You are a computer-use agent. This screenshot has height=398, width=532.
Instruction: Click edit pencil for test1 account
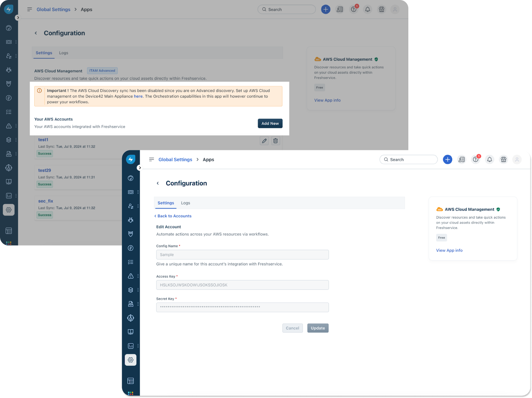(x=264, y=141)
